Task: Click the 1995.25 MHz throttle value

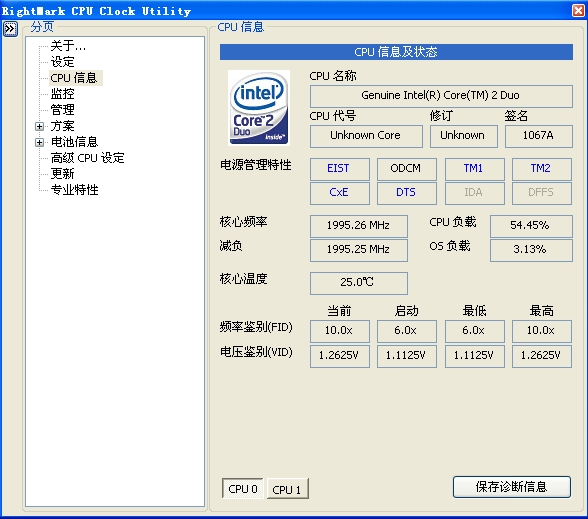Action: [x=358, y=250]
